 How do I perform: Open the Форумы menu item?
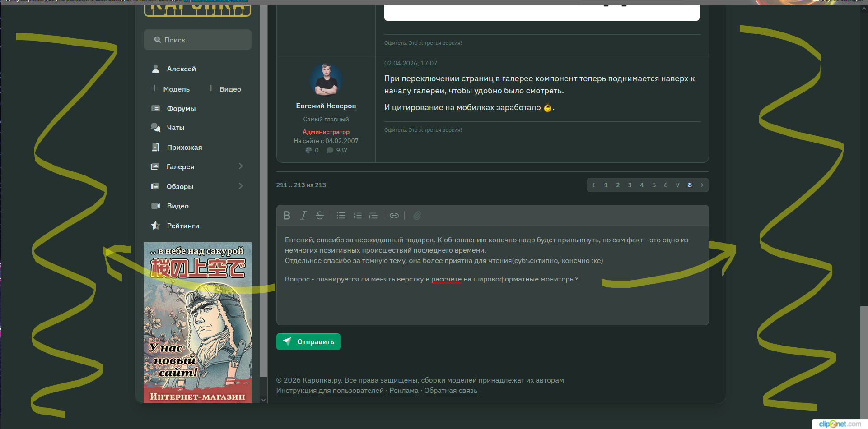coord(181,109)
